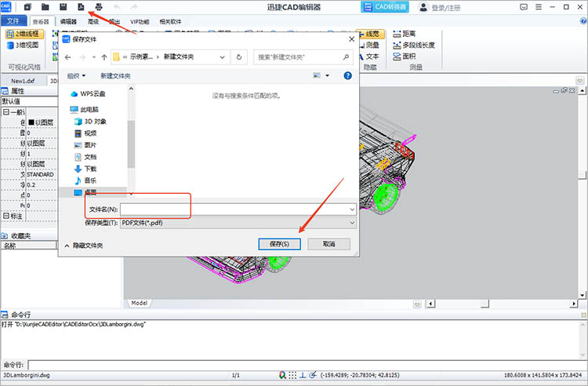
Task: Expand the address bar path dropdown
Action: (x=223, y=57)
